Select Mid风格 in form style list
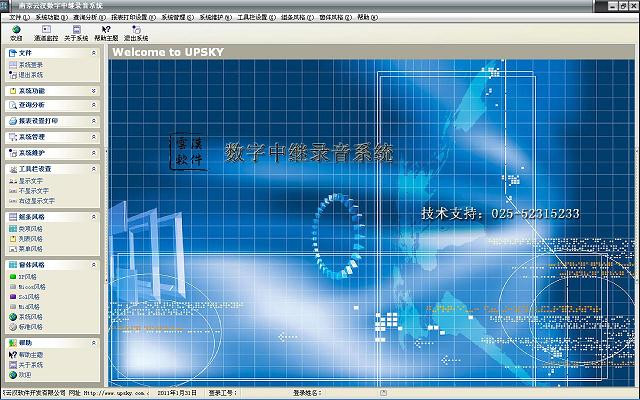640x400 pixels. (30, 307)
